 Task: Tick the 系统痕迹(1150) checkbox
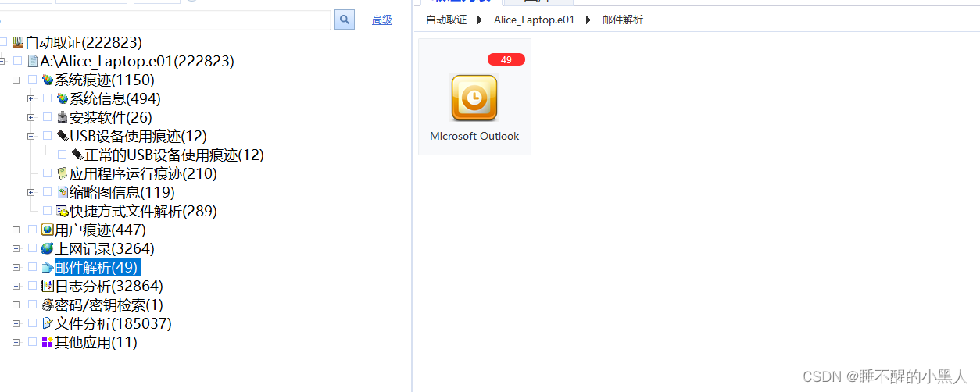click(32, 80)
